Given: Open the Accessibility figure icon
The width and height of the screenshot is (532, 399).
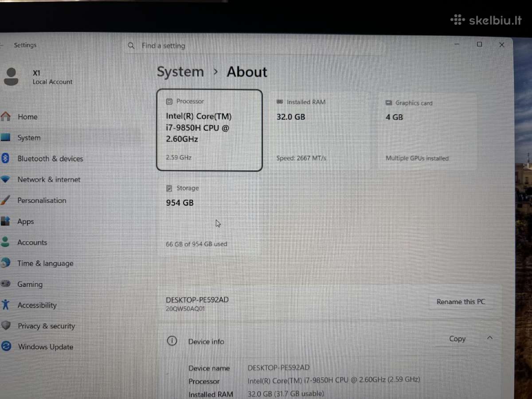Looking at the screenshot, I should click(x=5, y=305).
